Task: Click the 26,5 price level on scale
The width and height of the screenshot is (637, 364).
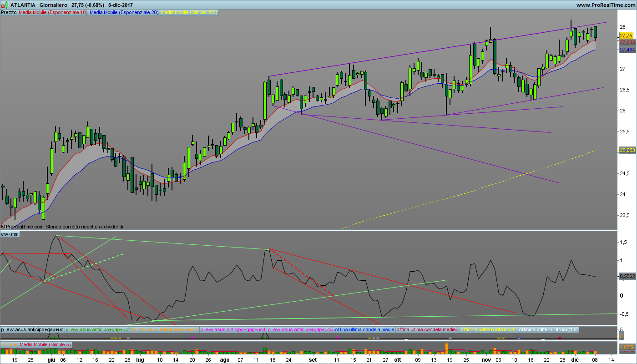Action: [624, 90]
